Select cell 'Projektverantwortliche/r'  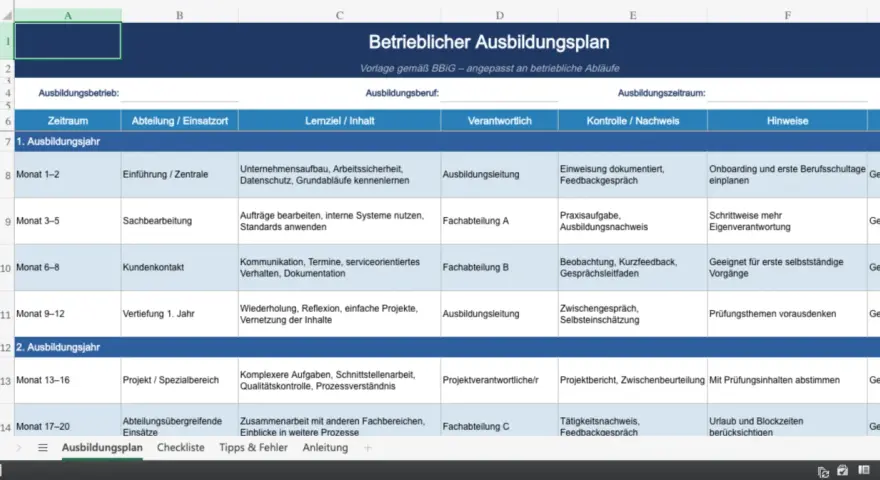click(499, 381)
